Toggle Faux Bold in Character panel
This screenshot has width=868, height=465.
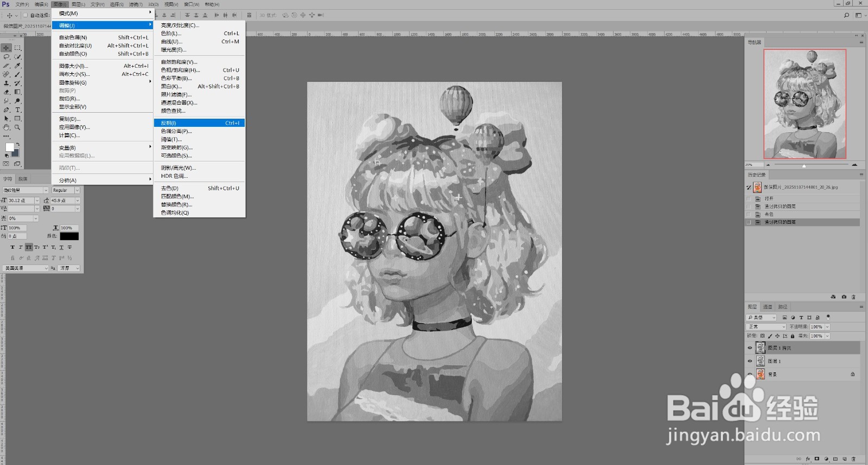(x=12, y=247)
